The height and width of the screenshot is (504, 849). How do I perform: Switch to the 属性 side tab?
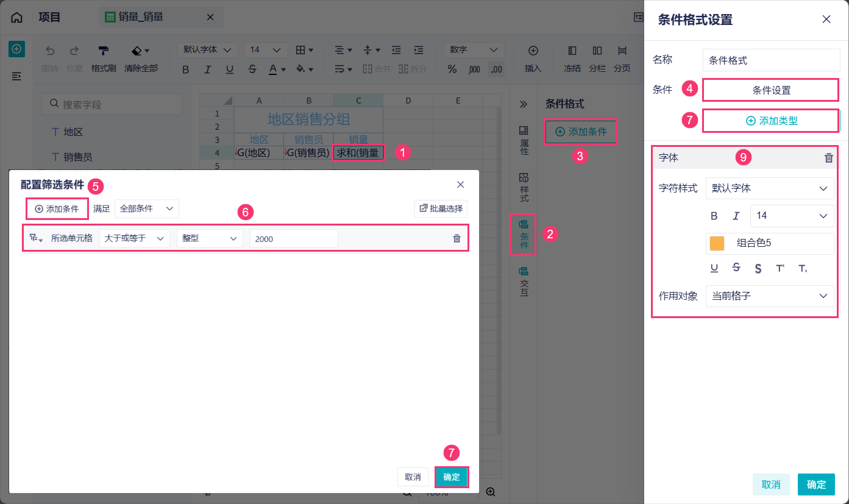pos(524,141)
